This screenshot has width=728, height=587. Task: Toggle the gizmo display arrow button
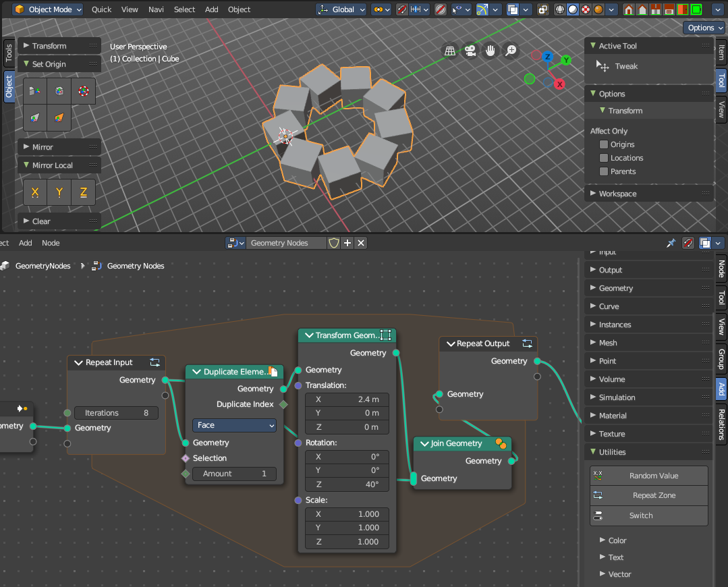(x=482, y=9)
